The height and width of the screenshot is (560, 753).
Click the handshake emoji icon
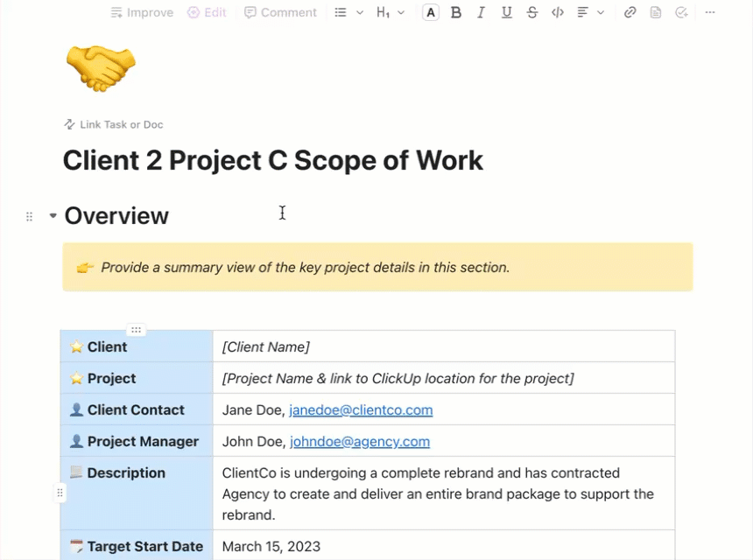click(99, 67)
